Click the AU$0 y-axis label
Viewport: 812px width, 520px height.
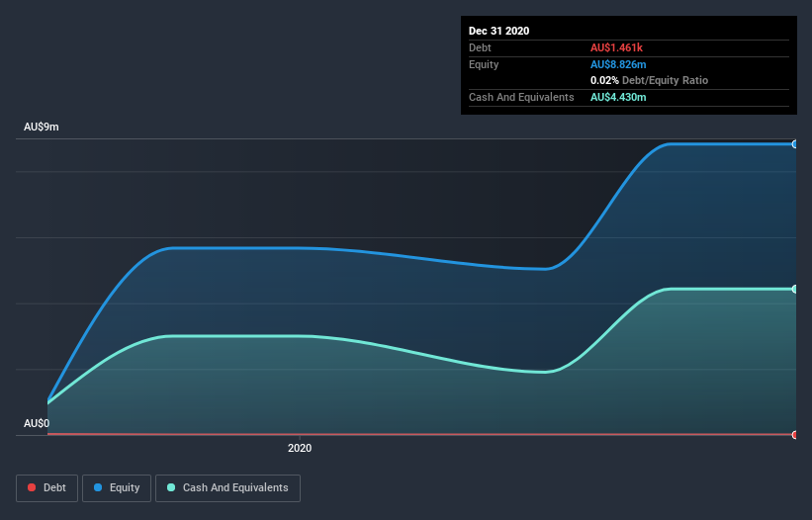click(x=37, y=423)
